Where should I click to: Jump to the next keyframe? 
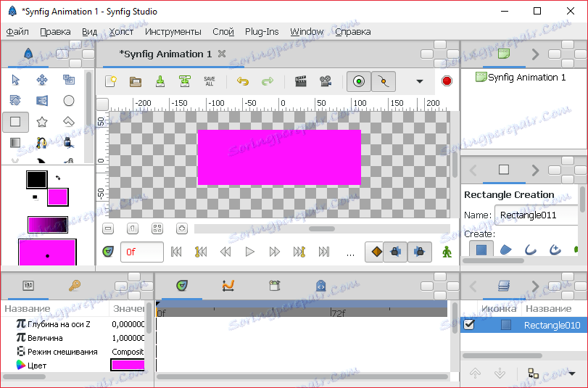coord(299,252)
